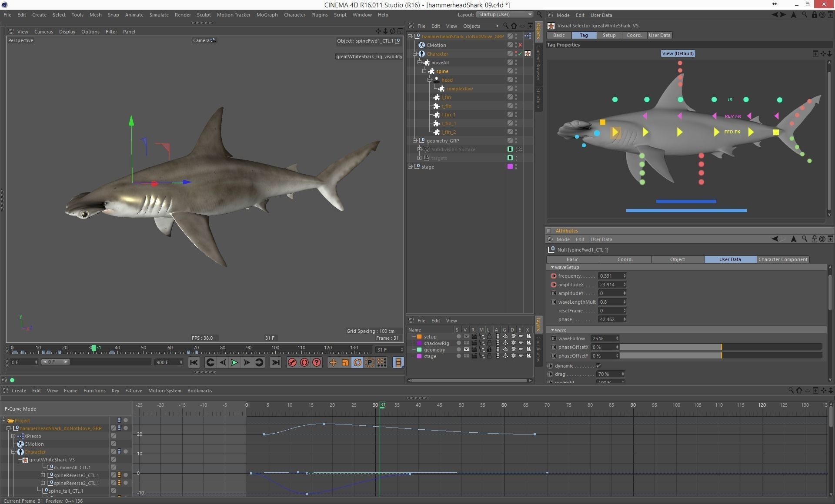This screenshot has width=835, height=504.
Task: Unlock the geometry layer lock
Action: tap(489, 350)
